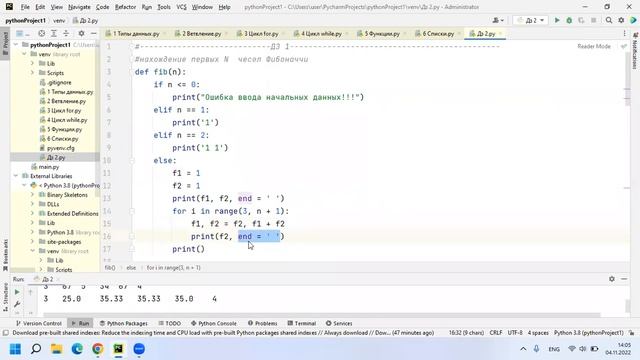The image size is (640, 360).
Task: Minimize the Run tool window
Action: coord(624,279)
